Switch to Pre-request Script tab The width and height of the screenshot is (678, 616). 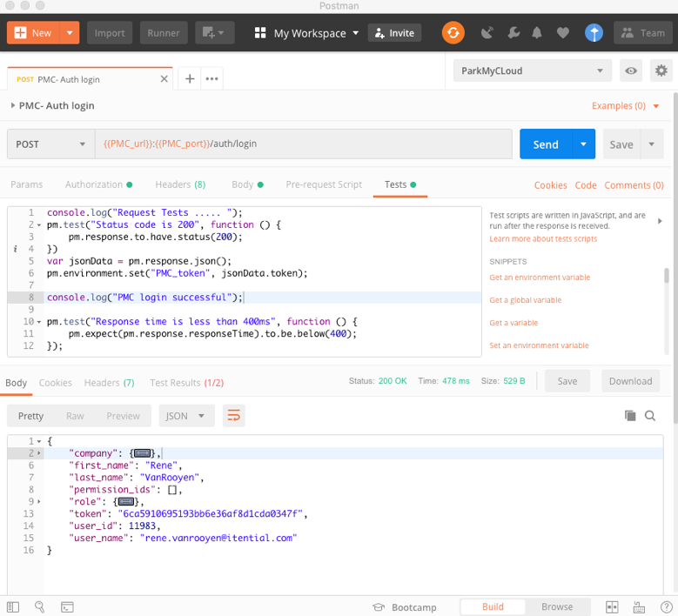click(324, 184)
